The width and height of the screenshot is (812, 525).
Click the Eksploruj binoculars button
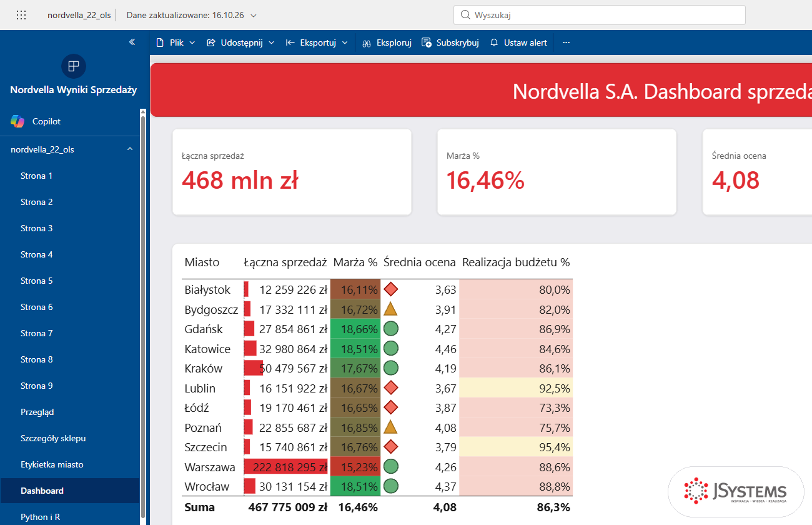(387, 42)
